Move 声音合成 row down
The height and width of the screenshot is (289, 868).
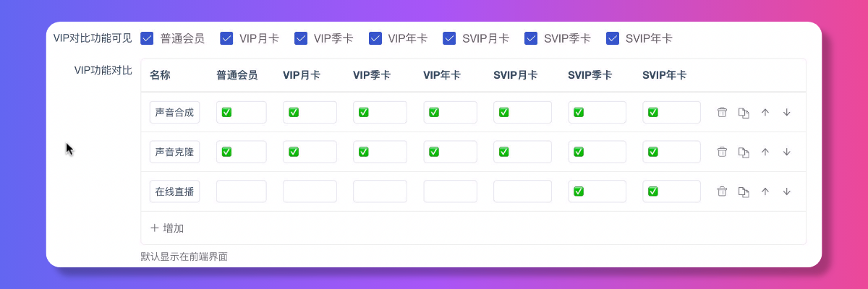(787, 112)
